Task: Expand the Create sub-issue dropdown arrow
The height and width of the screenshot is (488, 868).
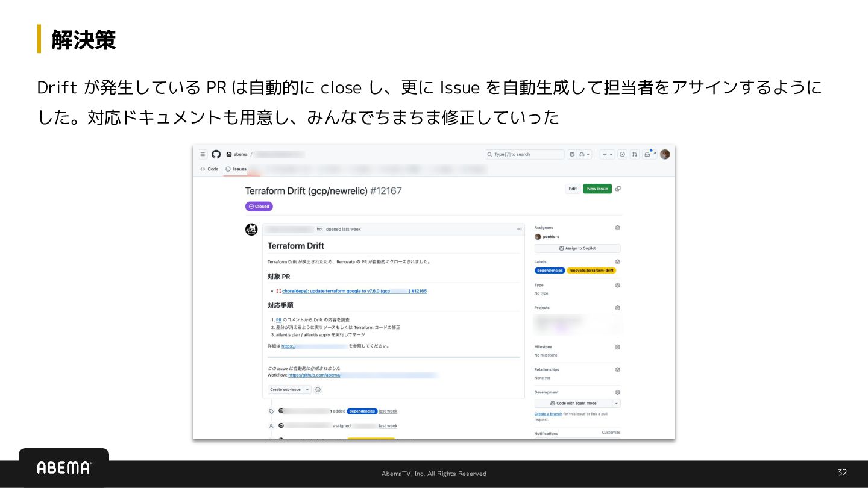Action: (x=307, y=390)
